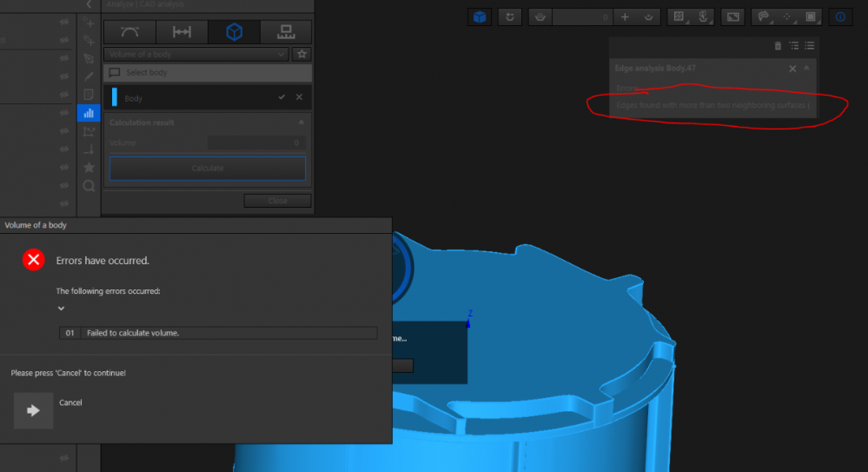Open the 'Volume of a body' dropdown

[x=196, y=54]
